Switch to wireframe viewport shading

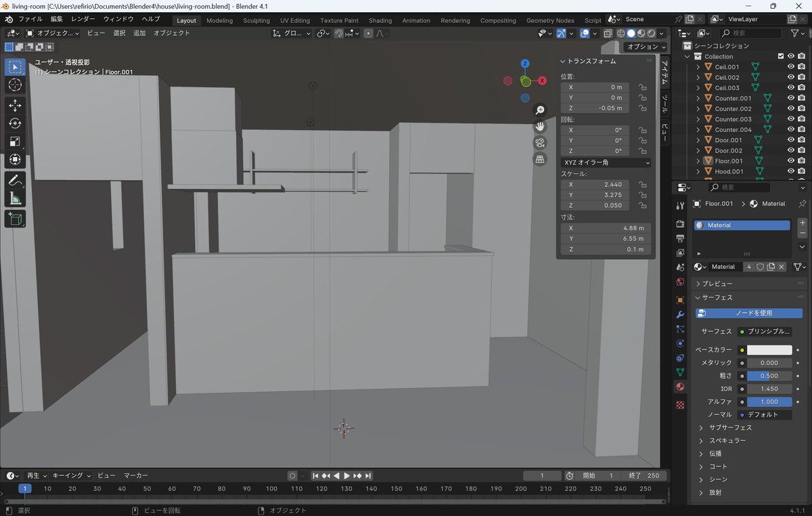pos(621,33)
